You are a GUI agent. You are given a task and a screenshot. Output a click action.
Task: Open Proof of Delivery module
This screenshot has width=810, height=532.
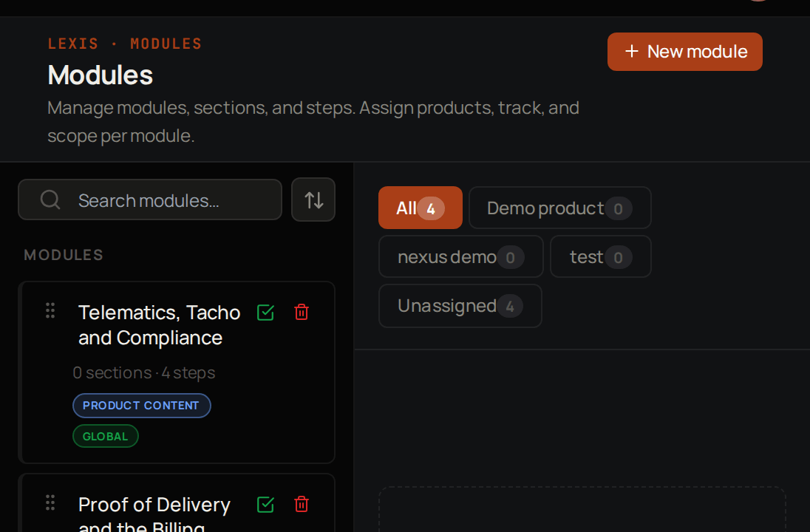[x=154, y=513]
